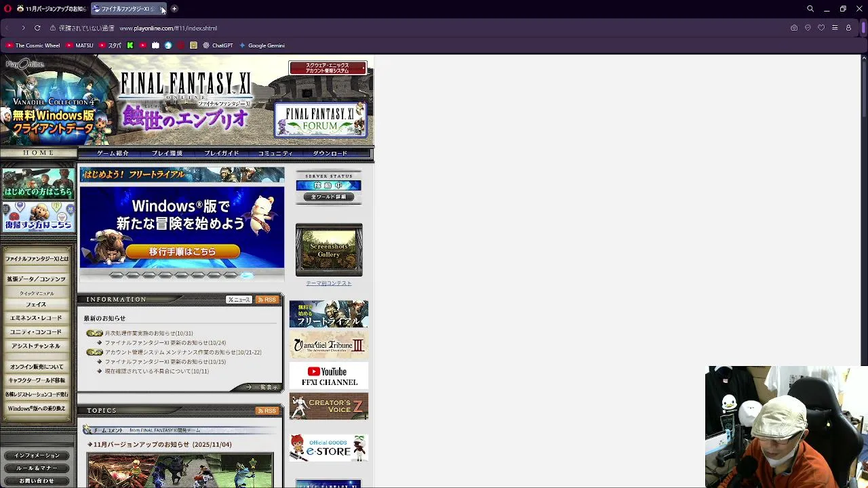Click the インフォメーション button

(37, 455)
